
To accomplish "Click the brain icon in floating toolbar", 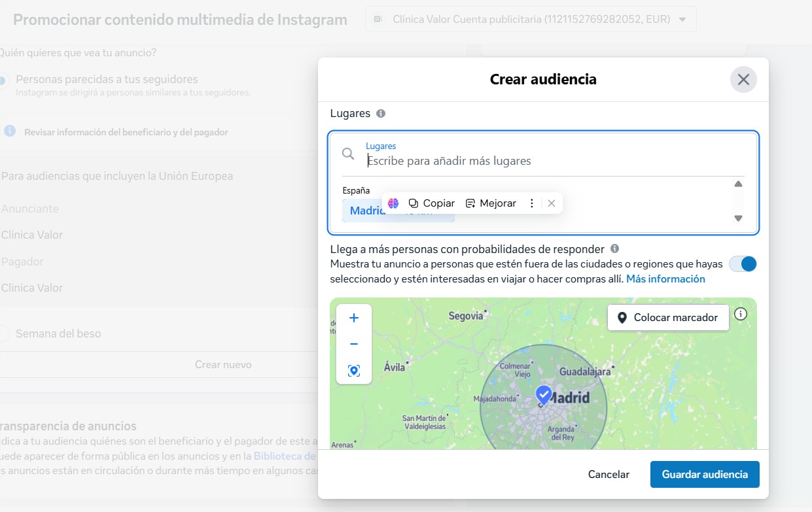I will tap(393, 203).
